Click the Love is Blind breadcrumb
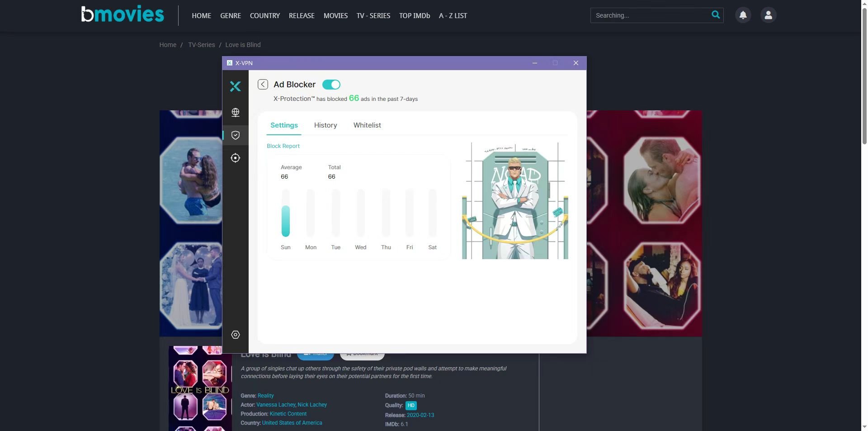 [x=243, y=45]
